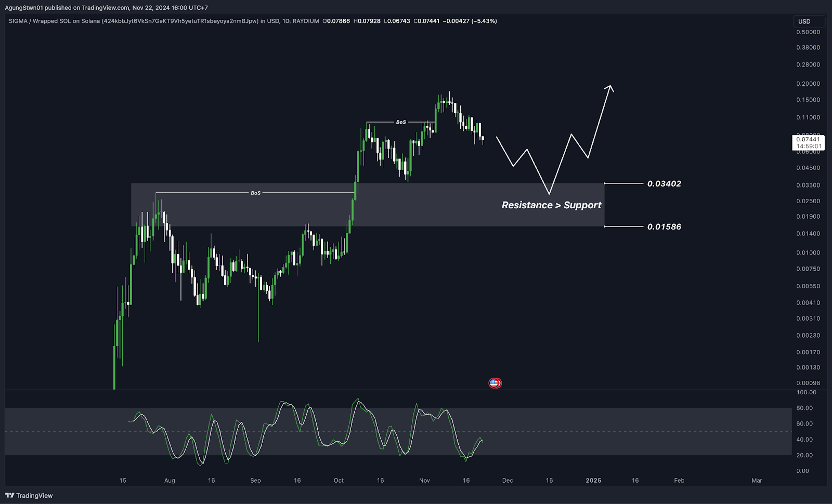Viewport: 832px width, 504px height.
Task: Click the candle countdown timer 14:59:01
Action: click(x=808, y=146)
